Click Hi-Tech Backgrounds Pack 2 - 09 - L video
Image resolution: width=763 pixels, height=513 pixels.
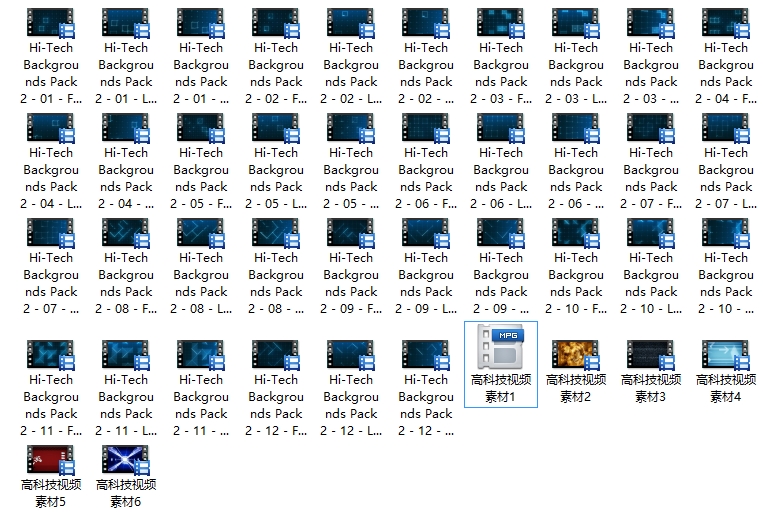pos(425,232)
